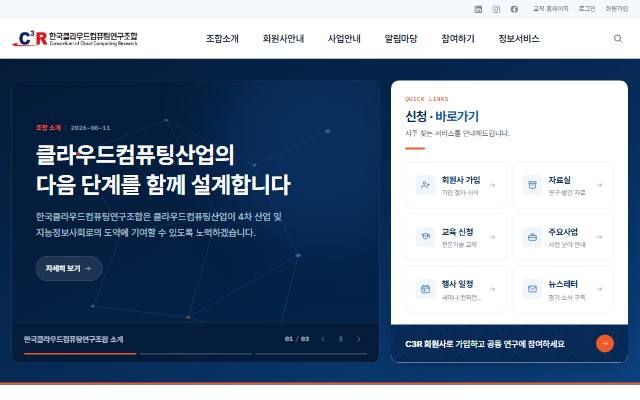Pause the hero slideshow

341,339
